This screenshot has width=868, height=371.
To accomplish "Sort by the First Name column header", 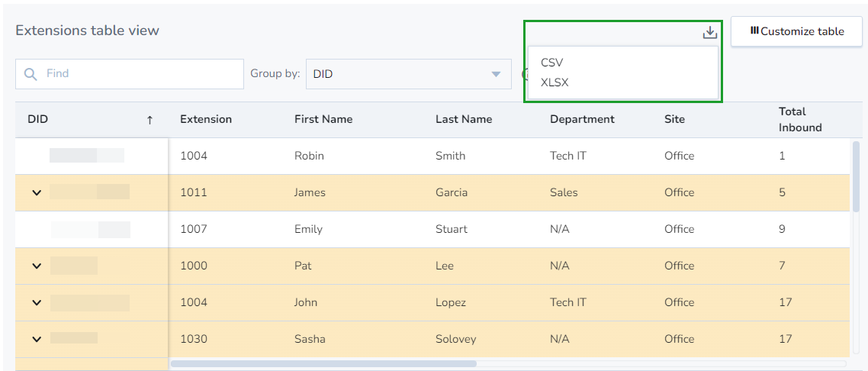I will (x=323, y=119).
